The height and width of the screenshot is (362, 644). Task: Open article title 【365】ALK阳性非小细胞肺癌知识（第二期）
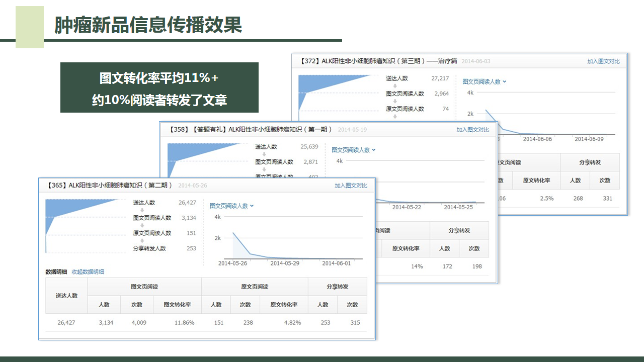point(110,186)
